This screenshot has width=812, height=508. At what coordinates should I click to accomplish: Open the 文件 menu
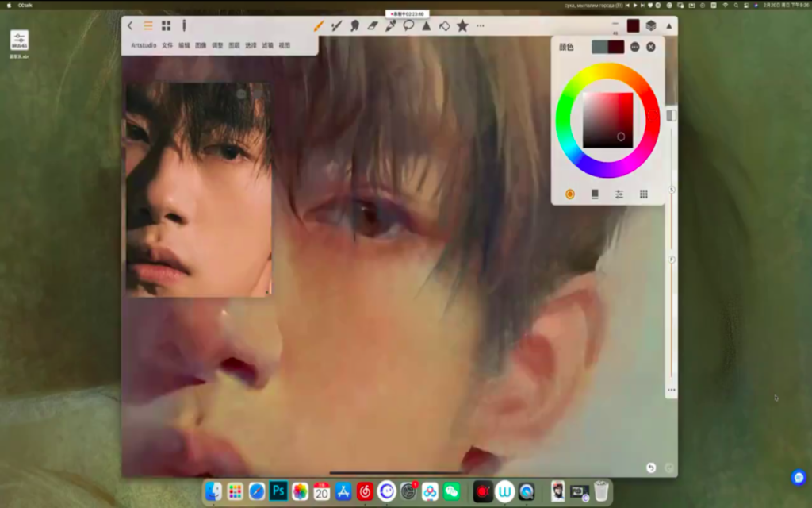[167, 45]
